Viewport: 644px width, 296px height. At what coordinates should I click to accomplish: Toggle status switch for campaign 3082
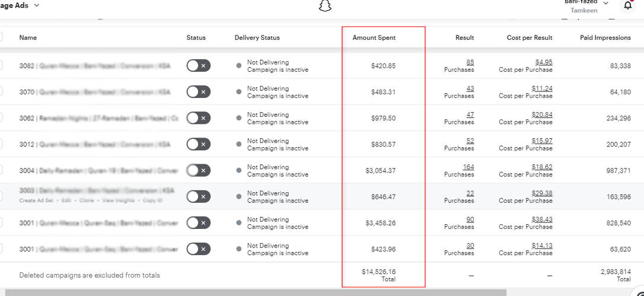[198, 66]
